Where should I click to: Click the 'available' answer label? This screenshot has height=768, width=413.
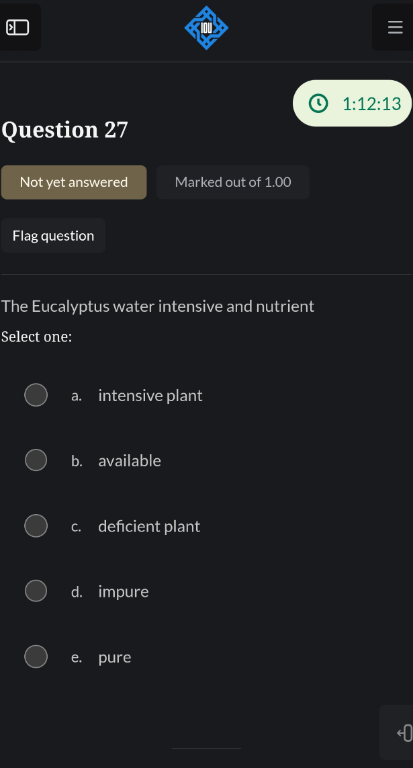(129, 460)
